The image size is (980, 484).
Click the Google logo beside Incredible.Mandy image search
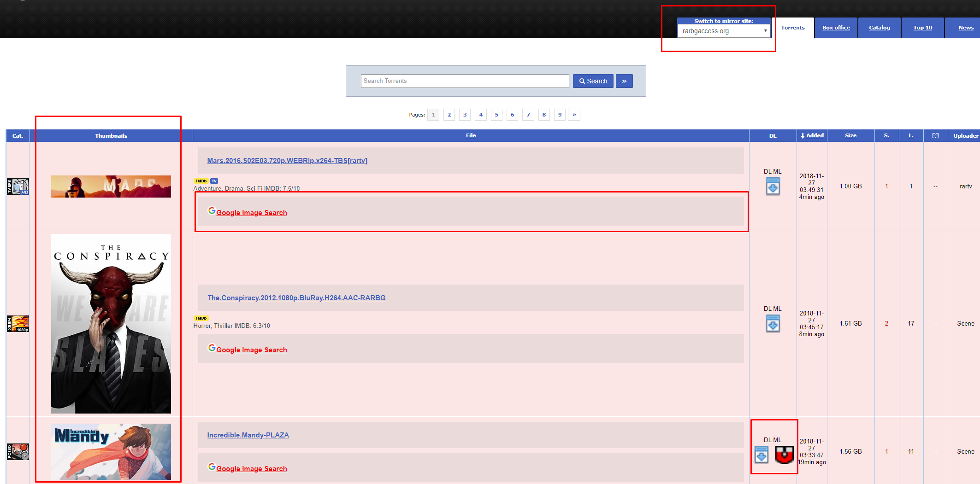(x=212, y=467)
